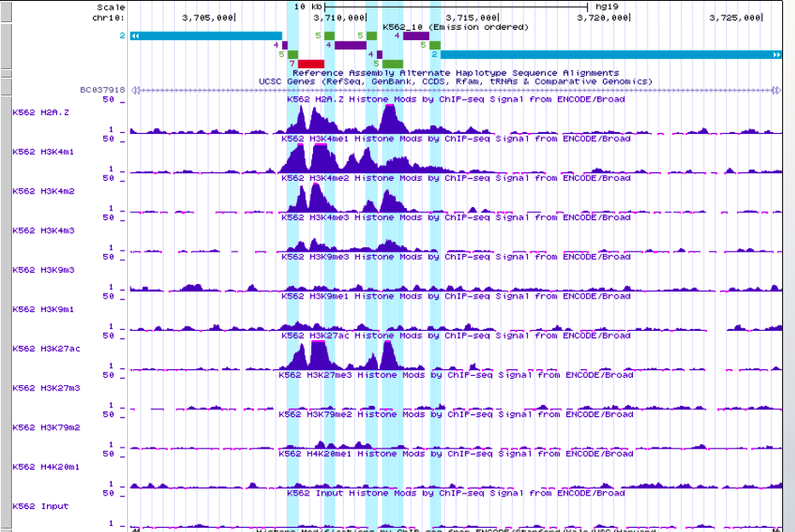795x532 pixels.
Task: Click the green 5 block above the red block
Action: [x=293, y=55]
